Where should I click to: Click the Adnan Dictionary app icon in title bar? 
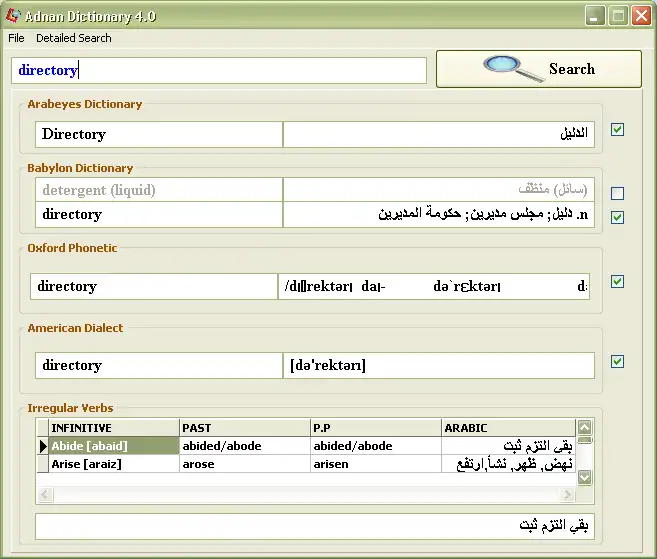click(x=13, y=16)
